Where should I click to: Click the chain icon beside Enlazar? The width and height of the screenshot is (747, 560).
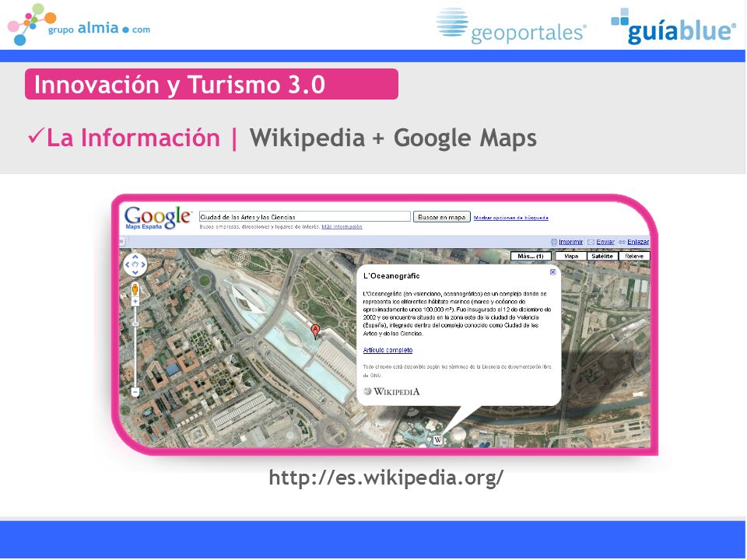pos(622,242)
